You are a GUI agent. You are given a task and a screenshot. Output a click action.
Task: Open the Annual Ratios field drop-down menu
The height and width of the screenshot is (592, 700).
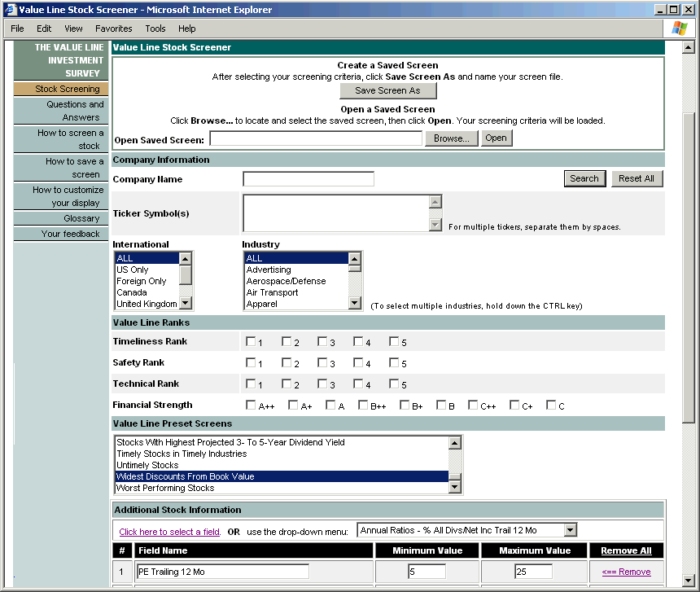570,529
